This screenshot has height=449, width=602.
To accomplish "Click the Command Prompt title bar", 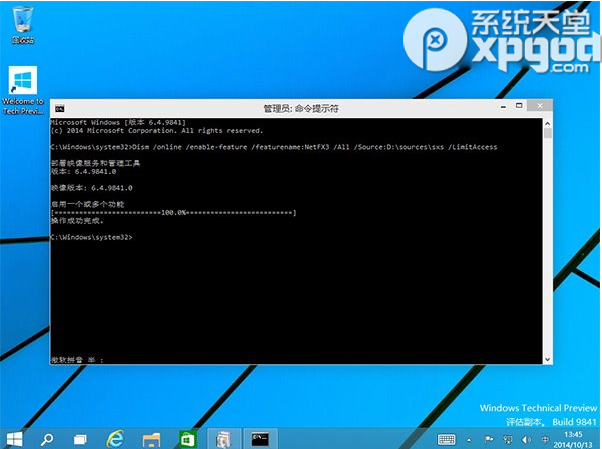I will [x=300, y=108].
